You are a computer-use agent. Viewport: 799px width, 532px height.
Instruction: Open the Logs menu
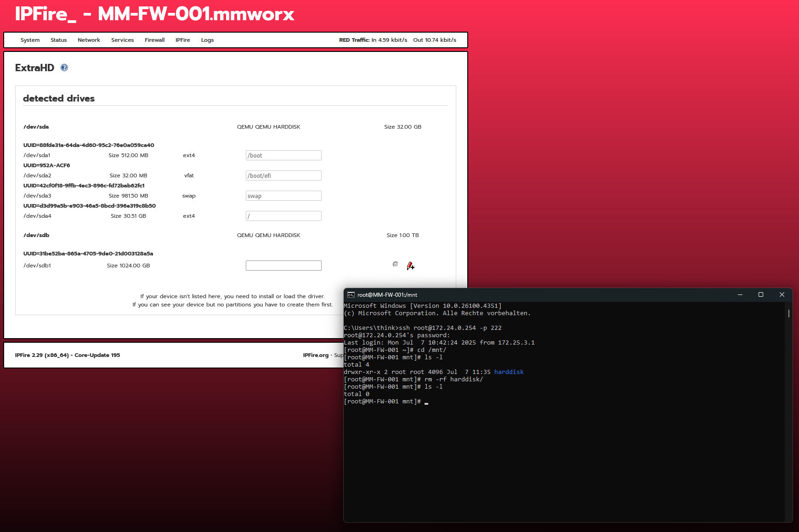pyautogui.click(x=207, y=40)
